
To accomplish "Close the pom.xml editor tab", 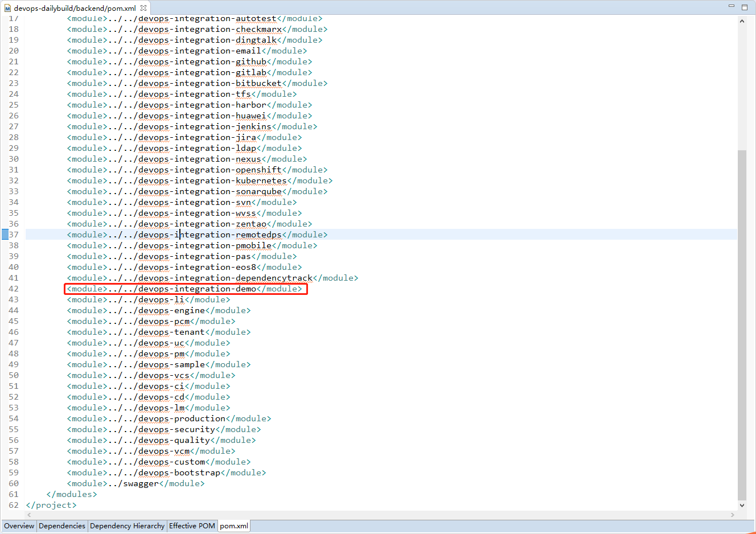I will point(143,8).
